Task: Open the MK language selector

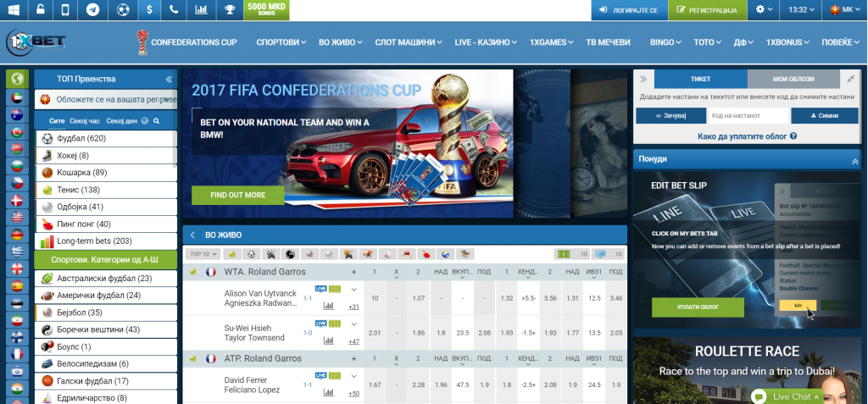Action: 846,10
